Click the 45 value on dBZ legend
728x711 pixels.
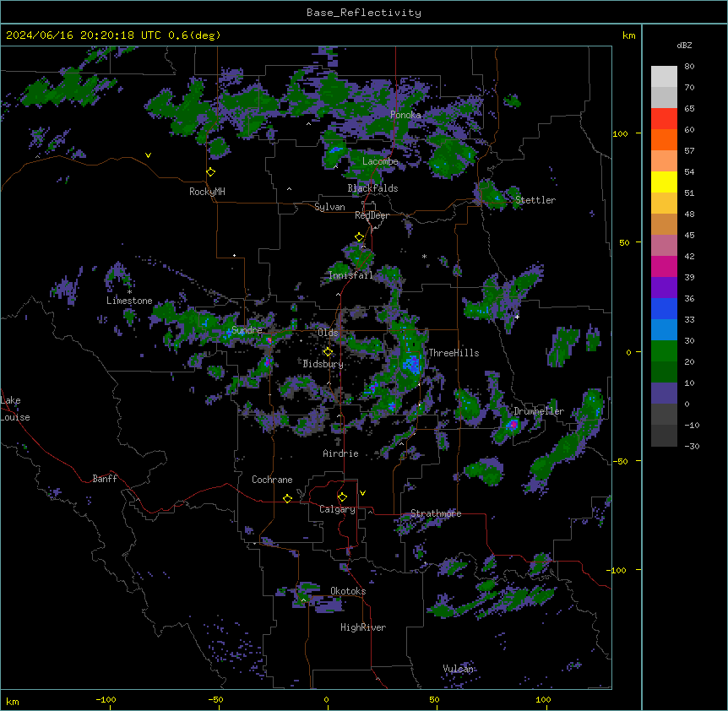tap(689, 236)
